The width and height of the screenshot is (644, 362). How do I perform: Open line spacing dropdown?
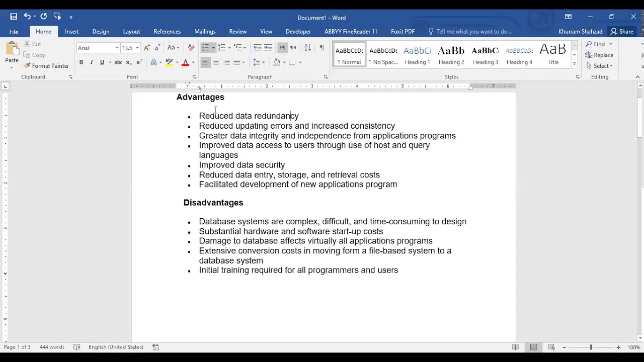(259, 62)
